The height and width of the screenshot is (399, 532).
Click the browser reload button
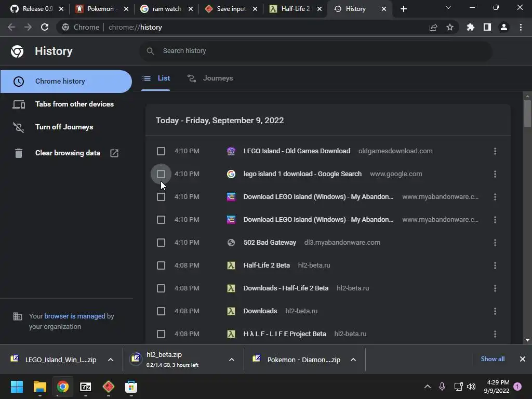point(45,27)
